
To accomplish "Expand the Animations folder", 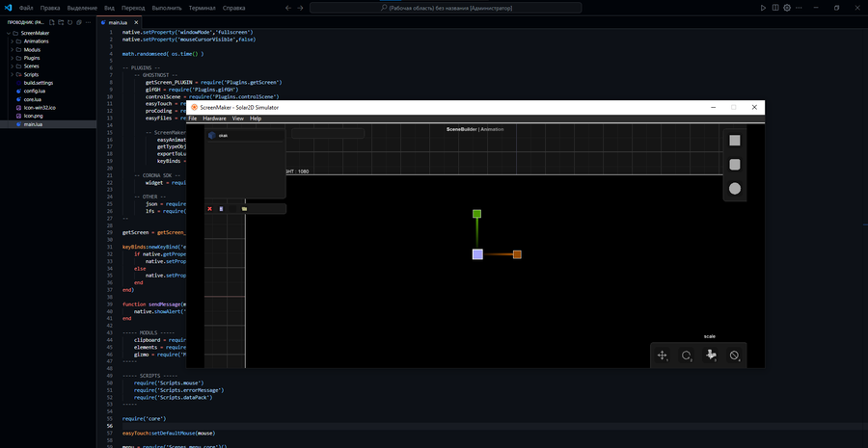I will click(x=13, y=41).
